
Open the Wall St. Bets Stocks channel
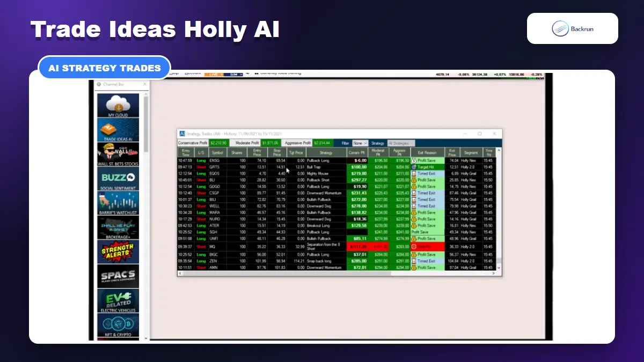pyautogui.click(x=118, y=154)
